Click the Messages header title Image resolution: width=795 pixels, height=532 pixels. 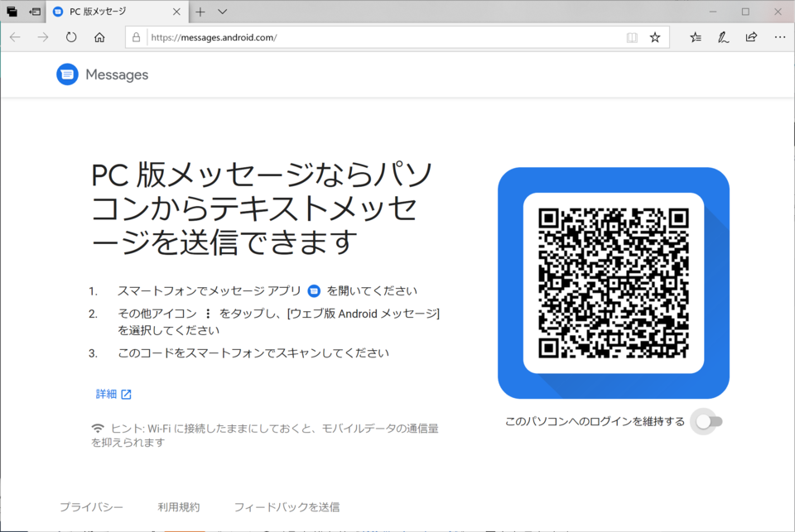117,74
